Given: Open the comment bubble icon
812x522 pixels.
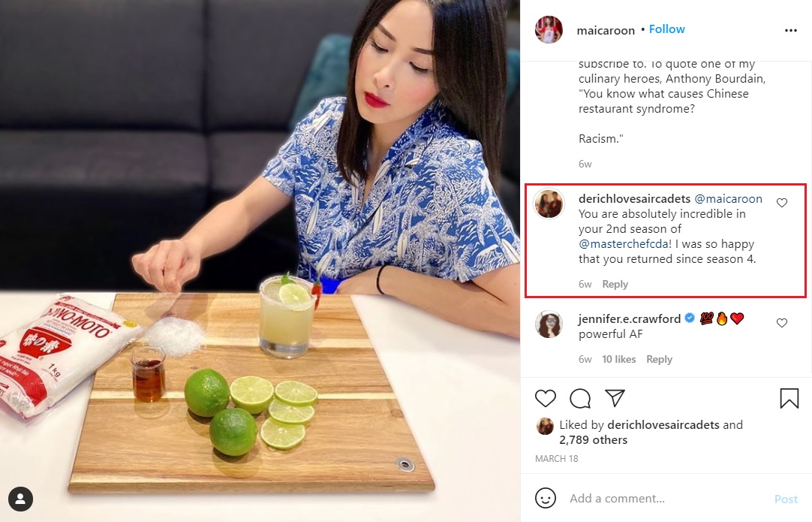Looking at the screenshot, I should 580,398.
